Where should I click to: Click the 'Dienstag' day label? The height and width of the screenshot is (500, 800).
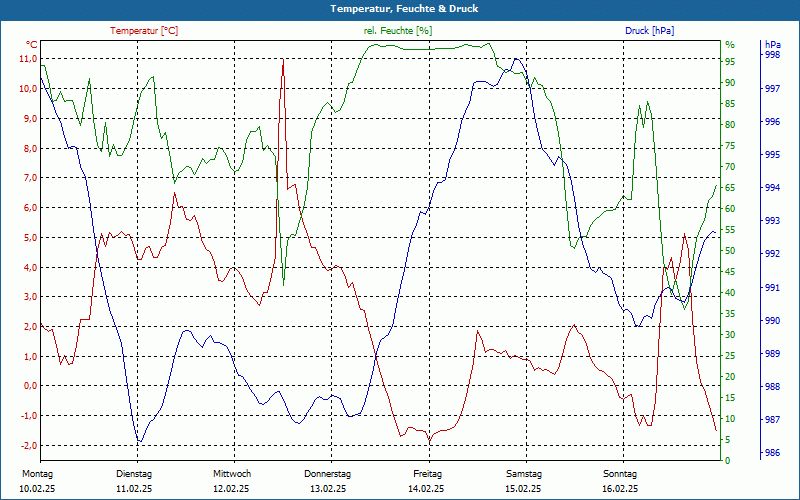click(134, 474)
